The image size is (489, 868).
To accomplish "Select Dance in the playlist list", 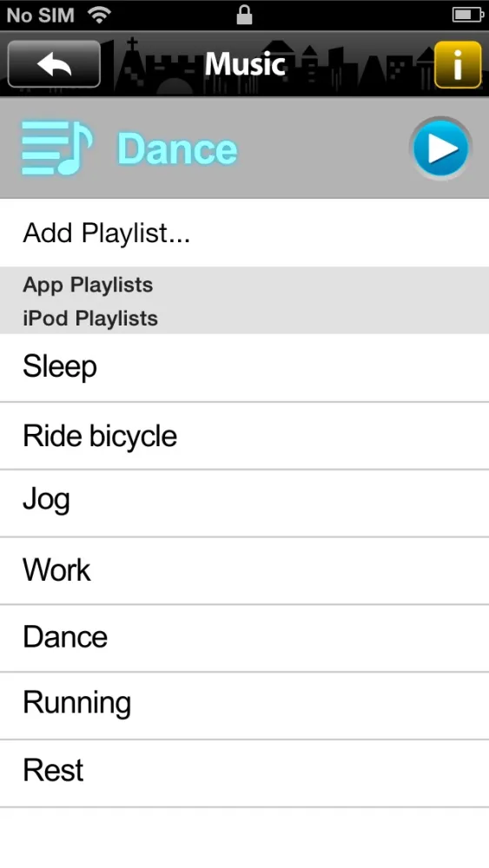I will click(x=244, y=638).
